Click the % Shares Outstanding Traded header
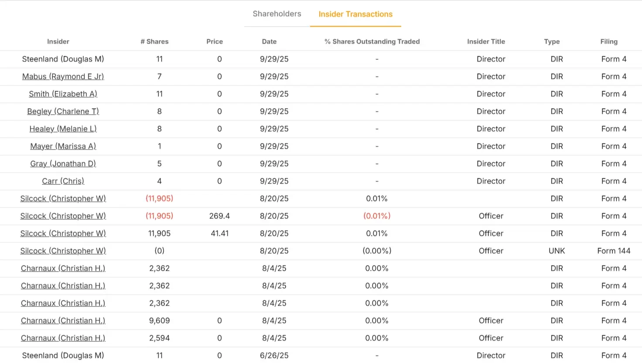Image resolution: width=642 pixels, height=364 pixels. pyautogui.click(x=372, y=41)
